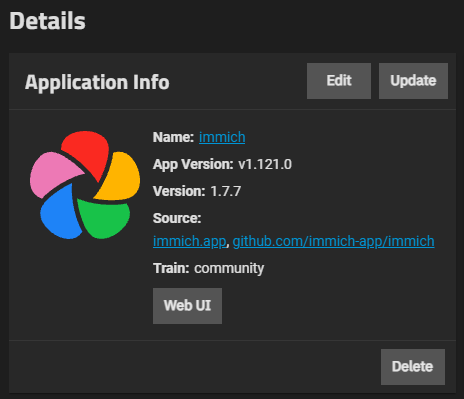Screen dimensions: 464x399
Task: Open the immich name link
Action: tap(222, 137)
